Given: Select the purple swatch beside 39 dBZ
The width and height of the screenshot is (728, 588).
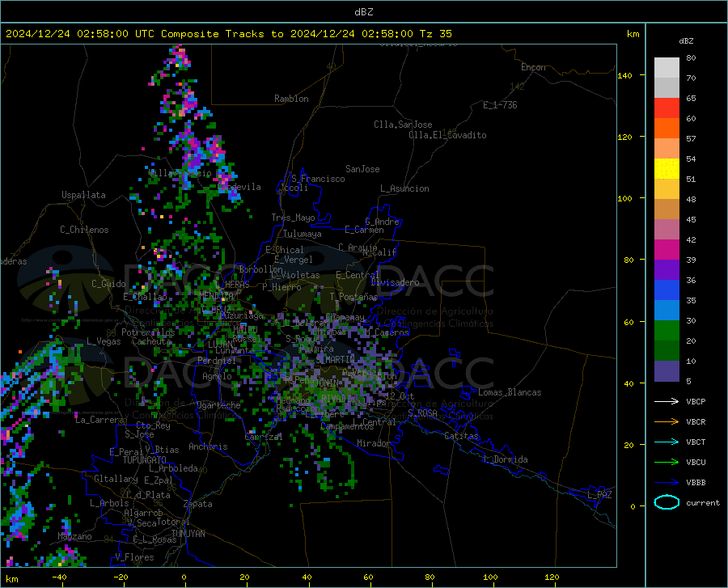Looking at the screenshot, I should point(667,270).
